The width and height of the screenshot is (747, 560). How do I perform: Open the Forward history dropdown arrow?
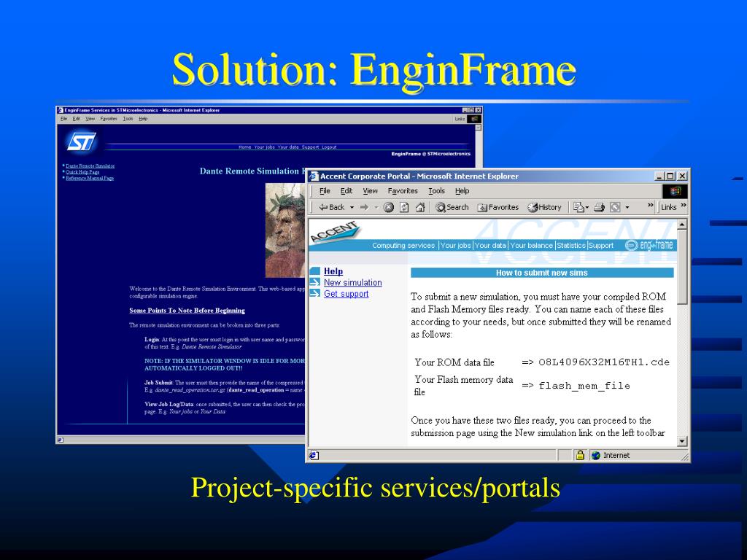tap(376, 207)
